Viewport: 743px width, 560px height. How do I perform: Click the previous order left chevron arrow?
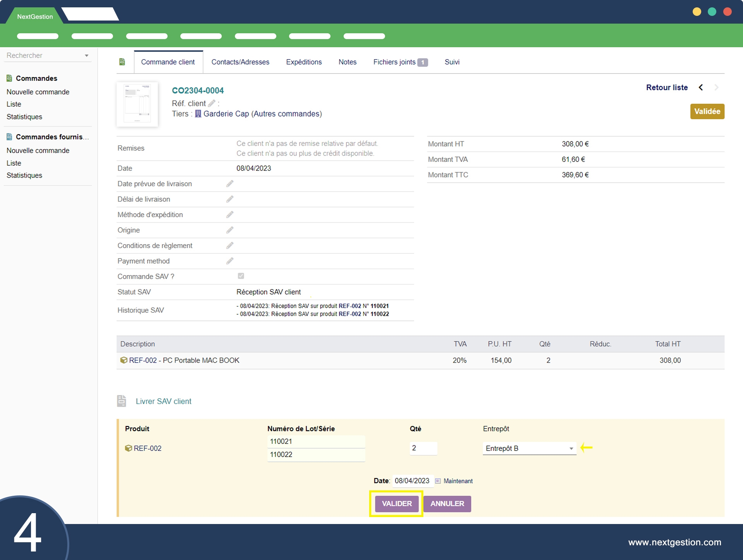[x=701, y=87]
